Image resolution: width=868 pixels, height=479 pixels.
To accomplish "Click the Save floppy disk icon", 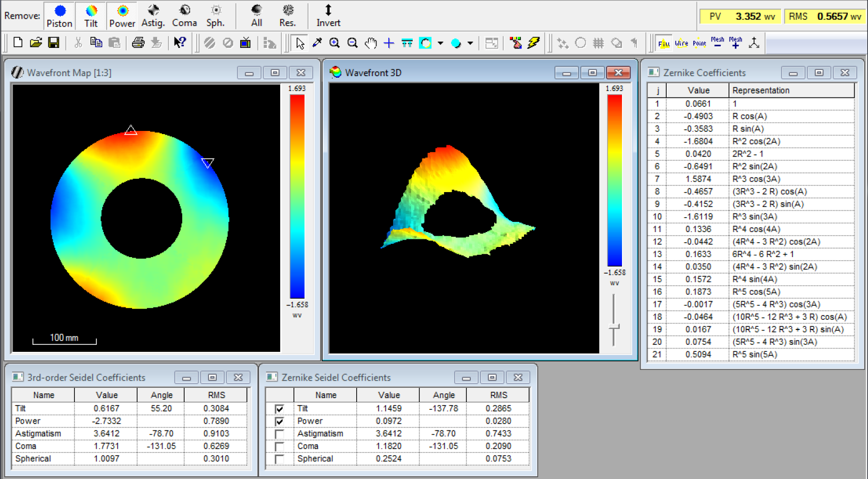I will (x=54, y=43).
